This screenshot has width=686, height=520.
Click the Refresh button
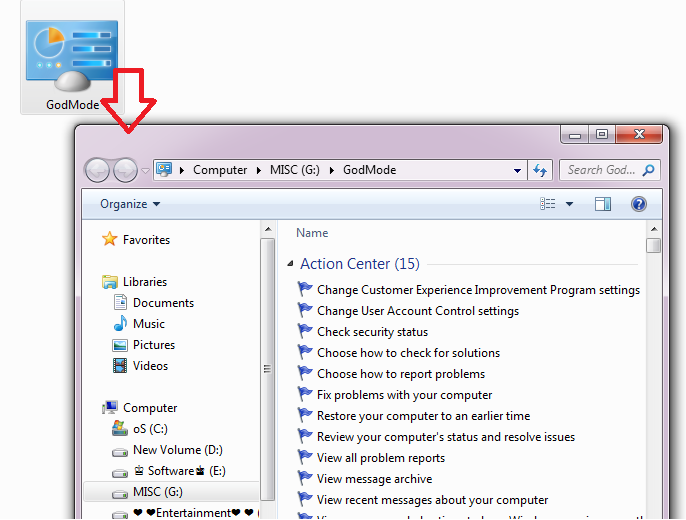(540, 170)
